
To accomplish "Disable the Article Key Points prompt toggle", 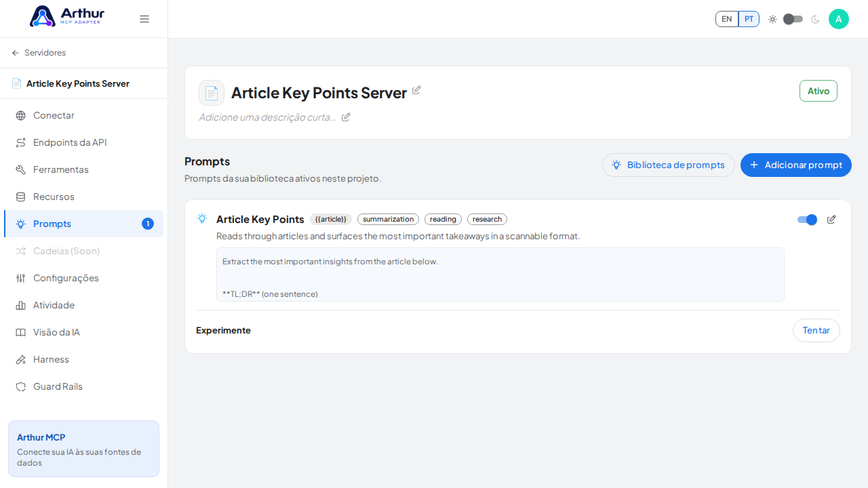I will [807, 220].
